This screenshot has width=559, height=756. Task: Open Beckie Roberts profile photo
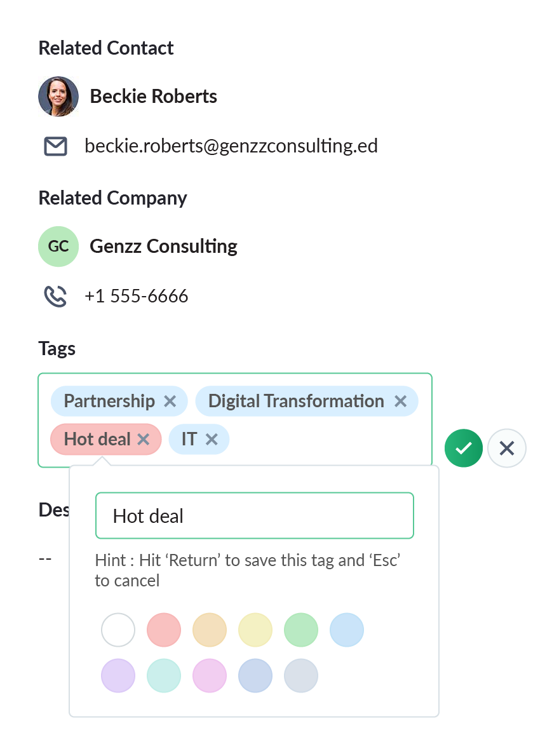coord(58,97)
